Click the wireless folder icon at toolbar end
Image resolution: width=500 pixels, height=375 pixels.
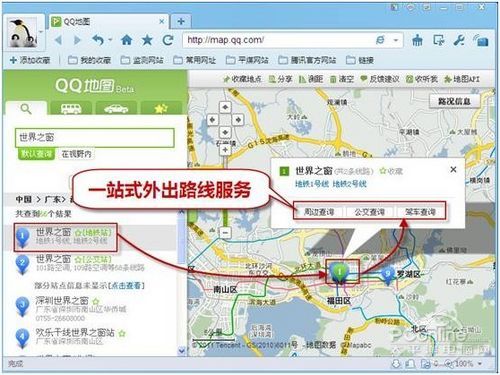[481, 40]
